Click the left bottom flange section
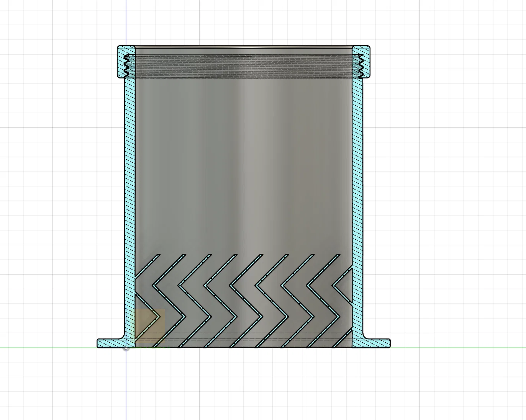The image size is (526, 420). 111,343
